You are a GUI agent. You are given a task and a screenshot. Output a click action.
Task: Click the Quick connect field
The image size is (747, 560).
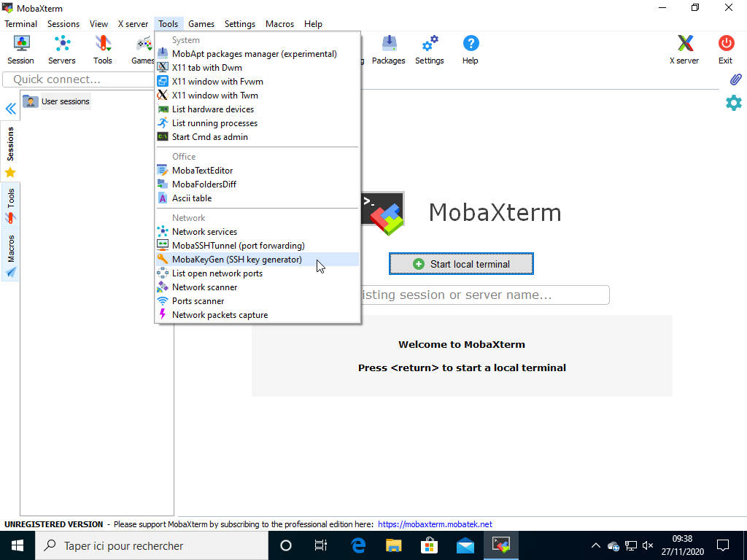[79, 79]
